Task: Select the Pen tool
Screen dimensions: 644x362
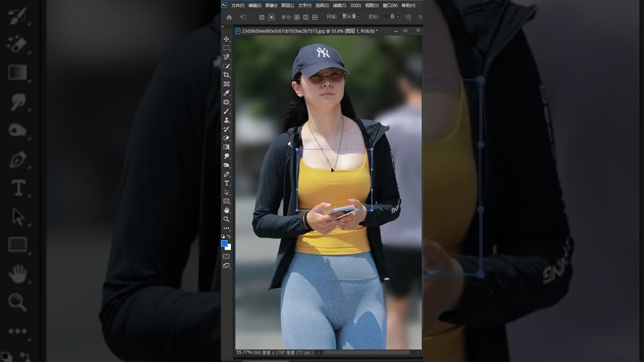Action: 226,174
